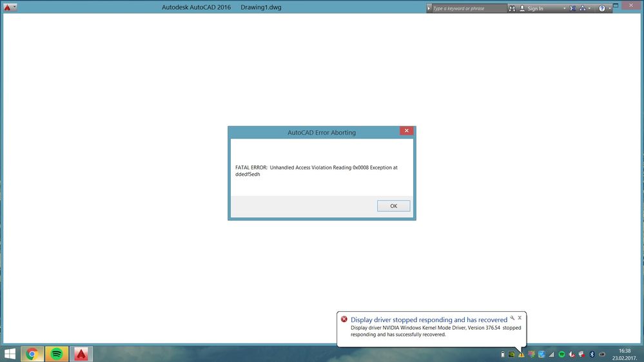Click red error icon in notification balloon

(x=344, y=319)
